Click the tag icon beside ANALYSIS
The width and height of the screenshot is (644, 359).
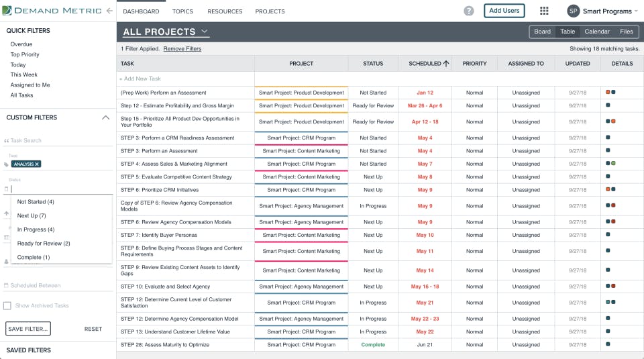[6, 164]
